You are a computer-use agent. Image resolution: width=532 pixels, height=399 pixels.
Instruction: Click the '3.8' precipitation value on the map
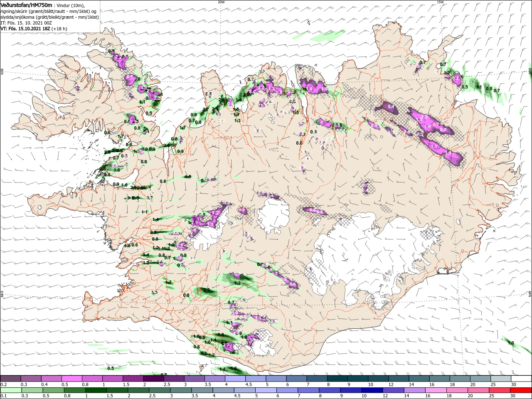click(153, 232)
